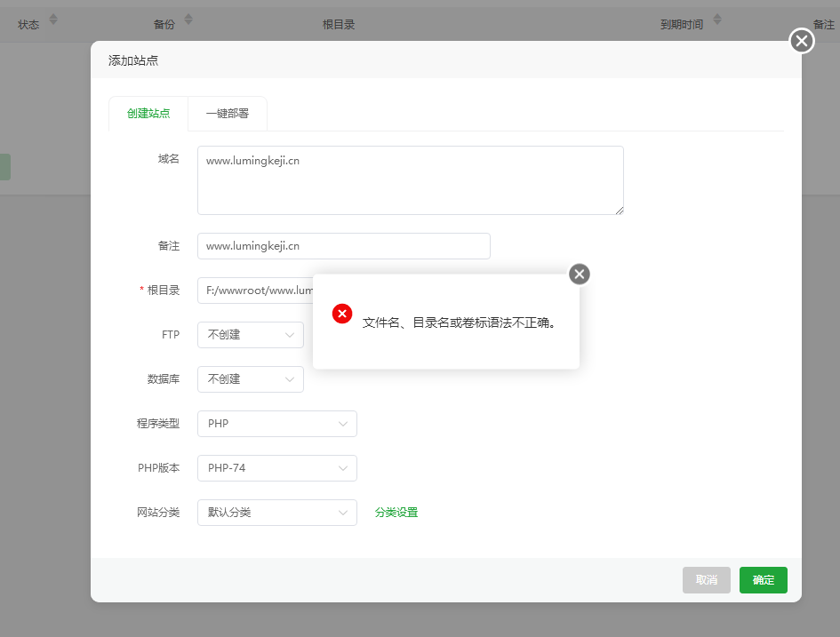Dismiss the 添加站点 dialog with its X
This screenshot has height=637, width=840.
point(801,41)
